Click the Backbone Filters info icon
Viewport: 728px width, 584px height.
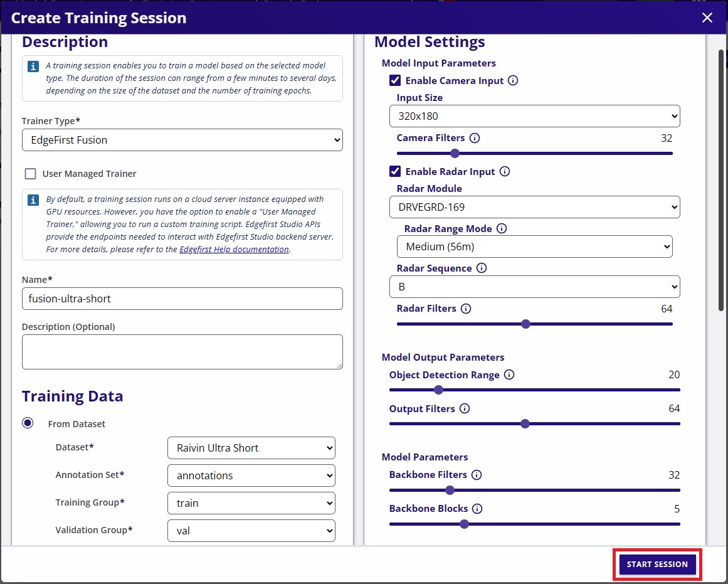pos(477,475)
